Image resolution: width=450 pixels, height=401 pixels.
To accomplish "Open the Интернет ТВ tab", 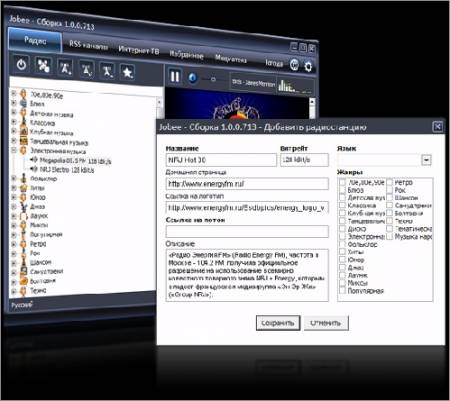I will point(139,50).
